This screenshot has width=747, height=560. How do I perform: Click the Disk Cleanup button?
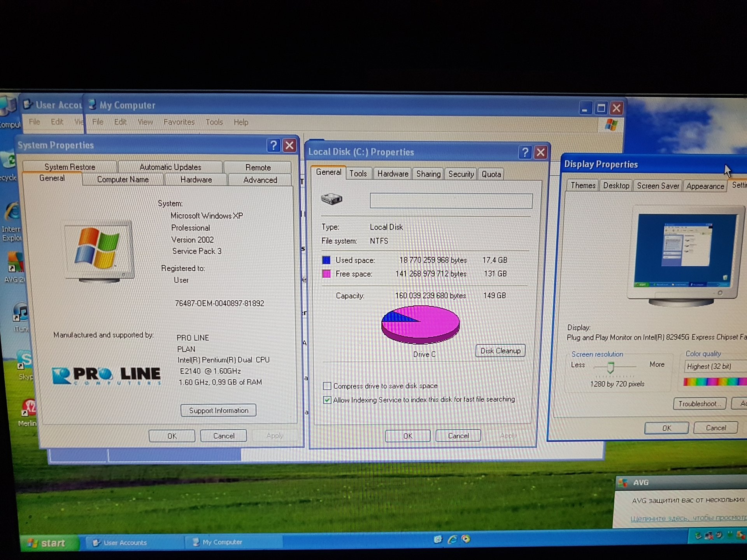[x=500, y=351]
